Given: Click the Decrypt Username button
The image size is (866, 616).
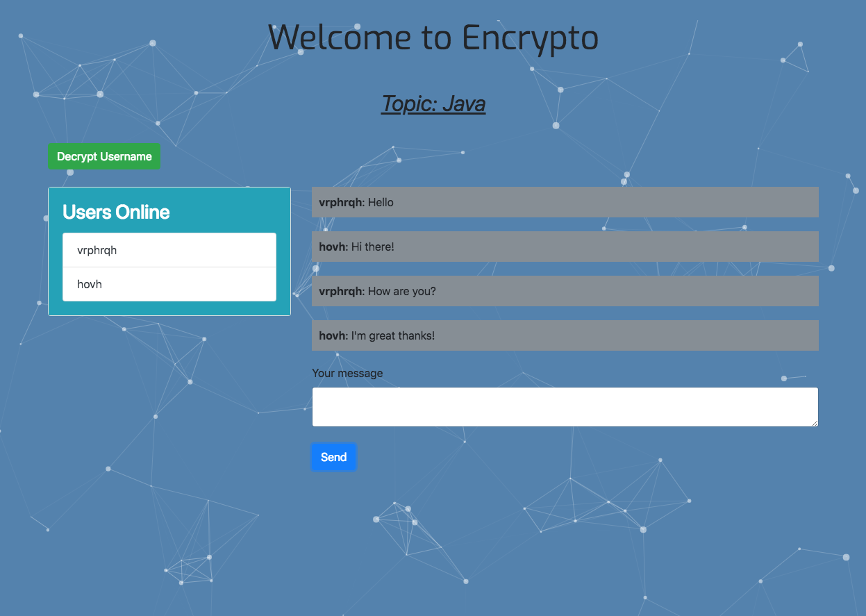Looking at the screenshot, I should pos(104,156).
